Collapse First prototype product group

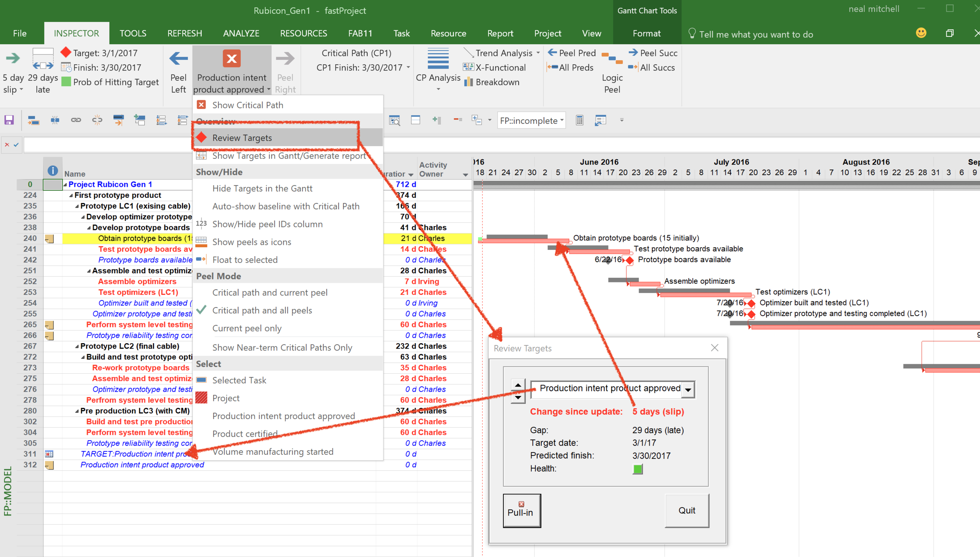(71, 195)
